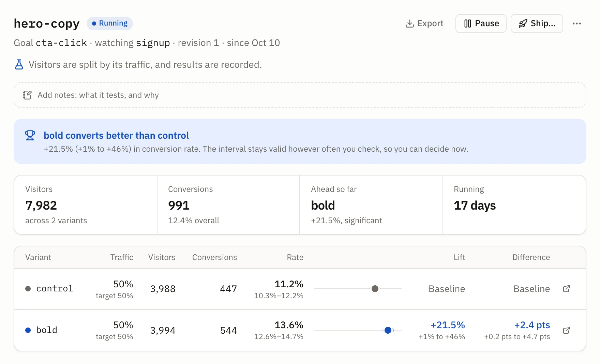Click the Add notes input field

(300, 95)
